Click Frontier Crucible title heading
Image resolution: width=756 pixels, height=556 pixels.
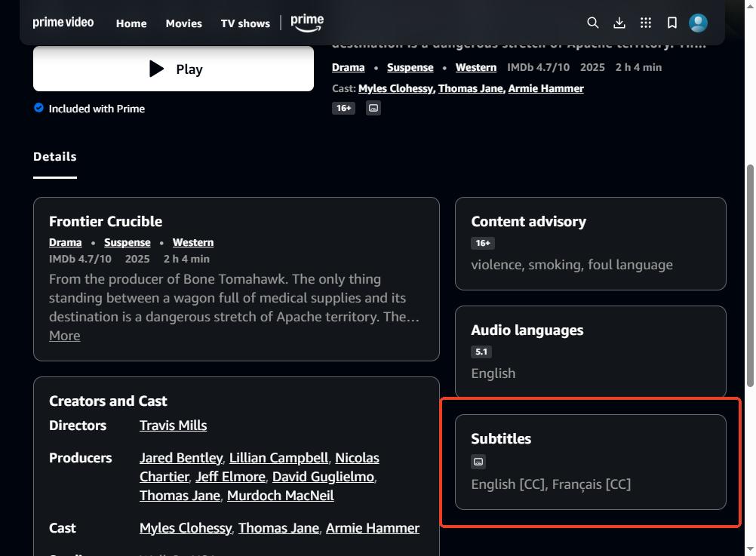106,221
